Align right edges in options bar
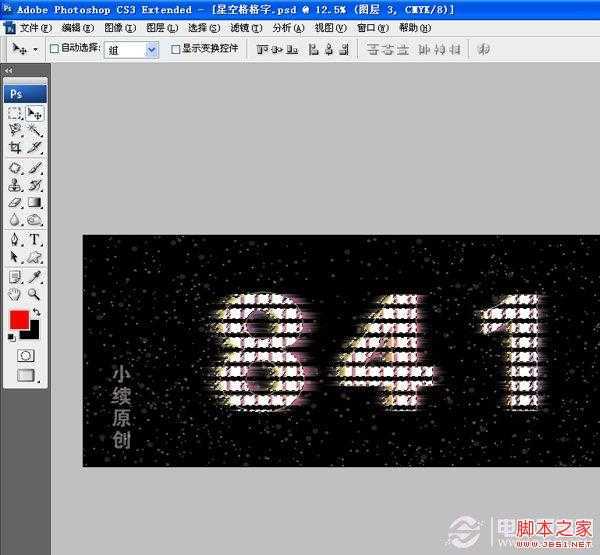Viewport: 600px width, 555px height. point(344,49)
